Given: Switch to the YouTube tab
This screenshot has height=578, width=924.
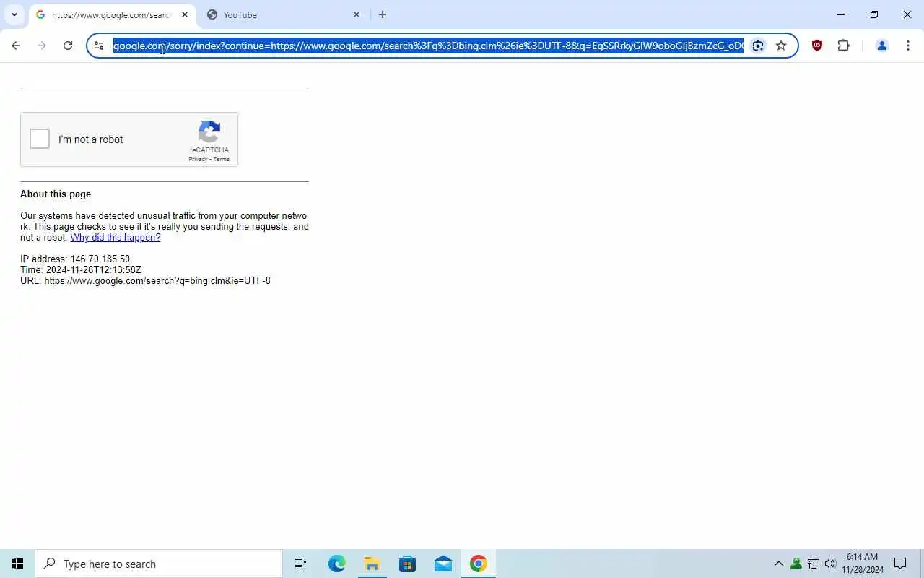Looking at the screenshot, I should pyautogui.click(x=284, y=14).
